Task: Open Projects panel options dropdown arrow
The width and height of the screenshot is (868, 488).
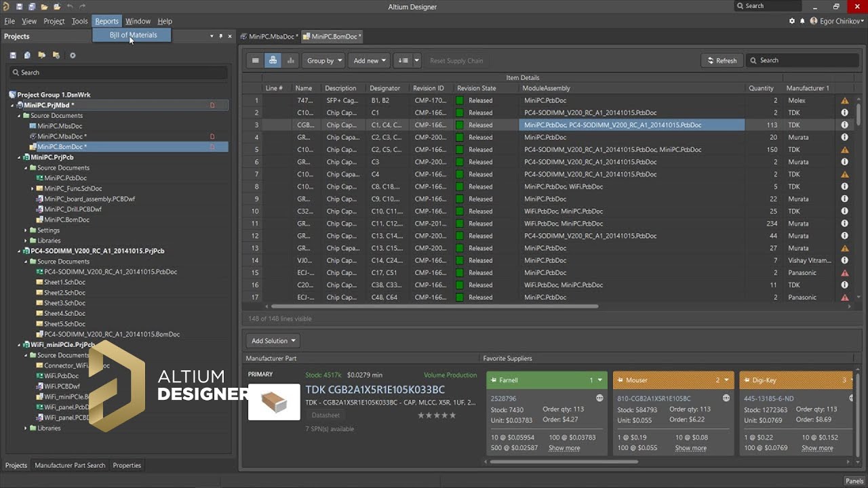Action: click(x=212, y=36)
